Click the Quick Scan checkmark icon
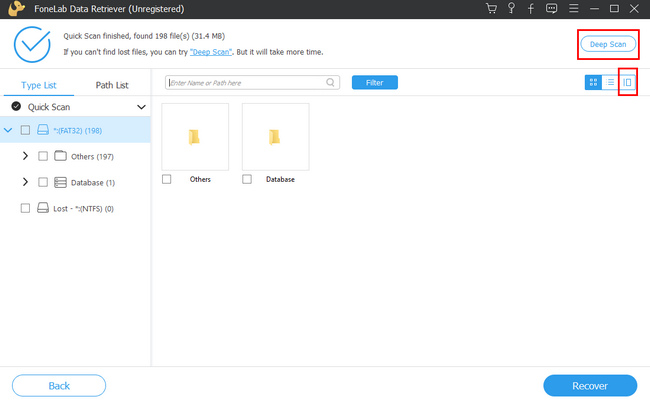Screen dimensions: 650x402 pyautogui.click(x=16, y=107)
